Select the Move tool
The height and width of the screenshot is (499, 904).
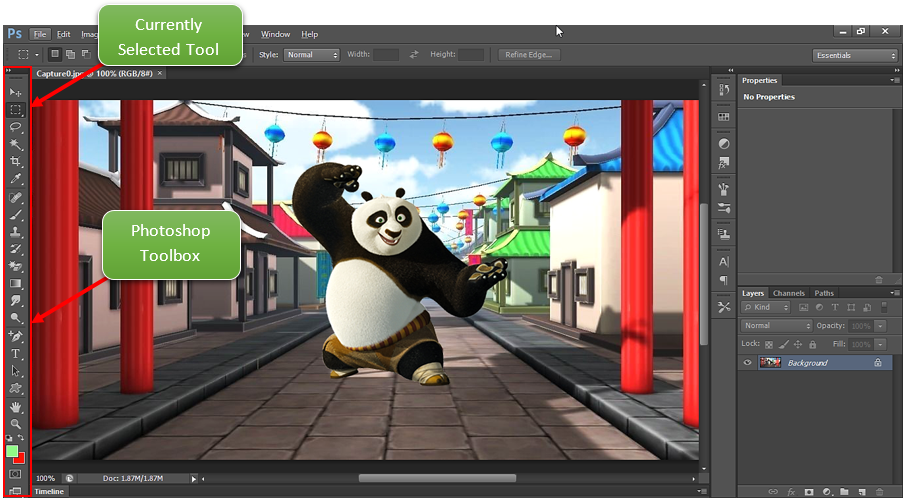click(x=16, y=92)
